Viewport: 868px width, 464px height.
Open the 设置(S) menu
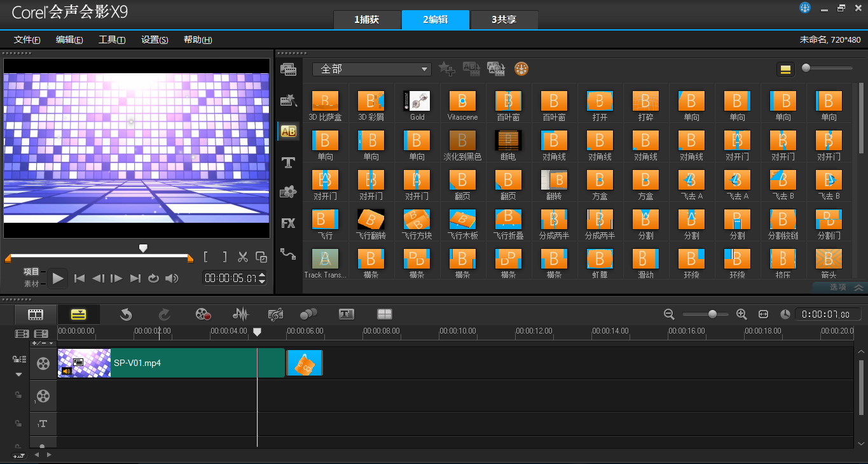[x=155, y=39]
